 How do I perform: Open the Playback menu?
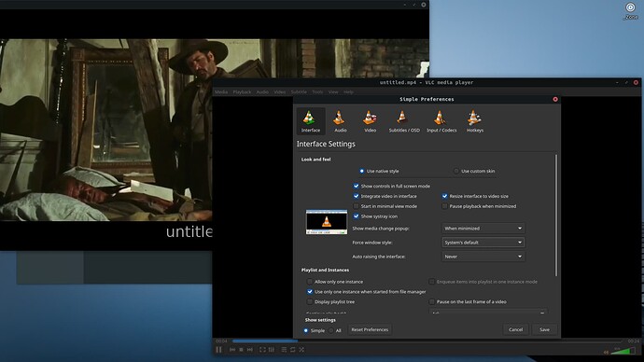[x=242, y=92]
